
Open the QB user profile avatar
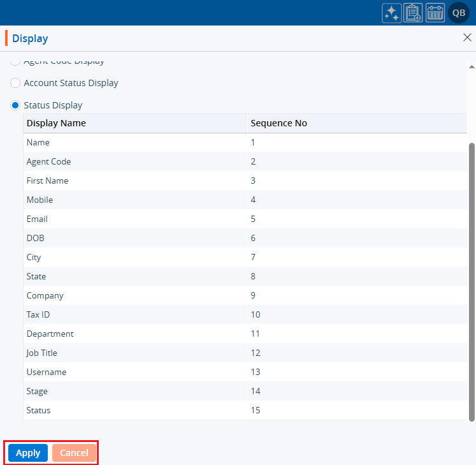point(459,13)
